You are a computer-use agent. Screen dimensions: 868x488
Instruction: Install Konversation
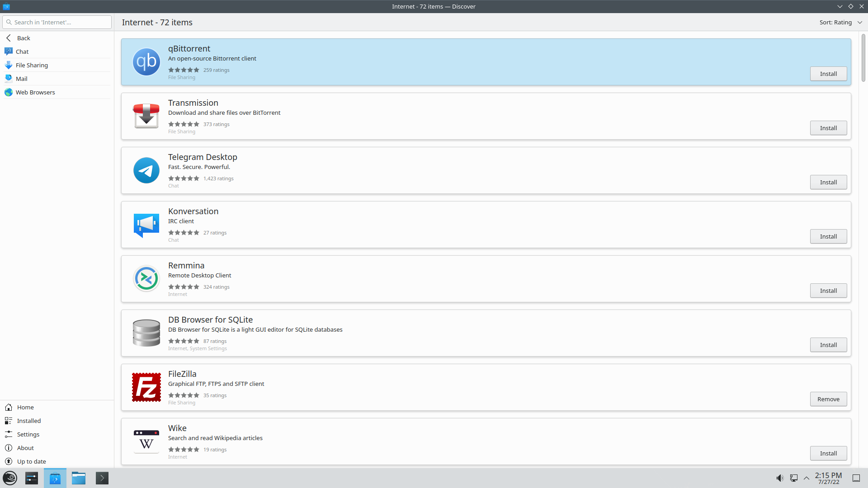pyautogui.click(x=828, y=236)
